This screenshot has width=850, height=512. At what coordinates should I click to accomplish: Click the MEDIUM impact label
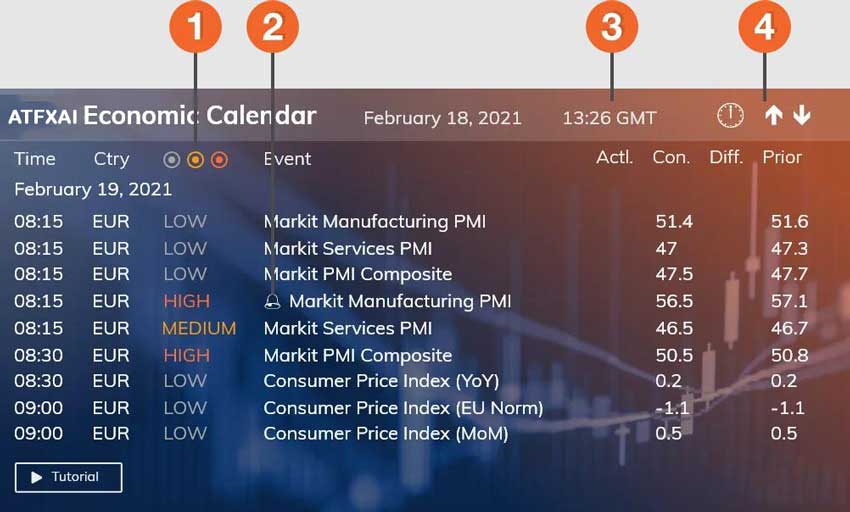199,328
